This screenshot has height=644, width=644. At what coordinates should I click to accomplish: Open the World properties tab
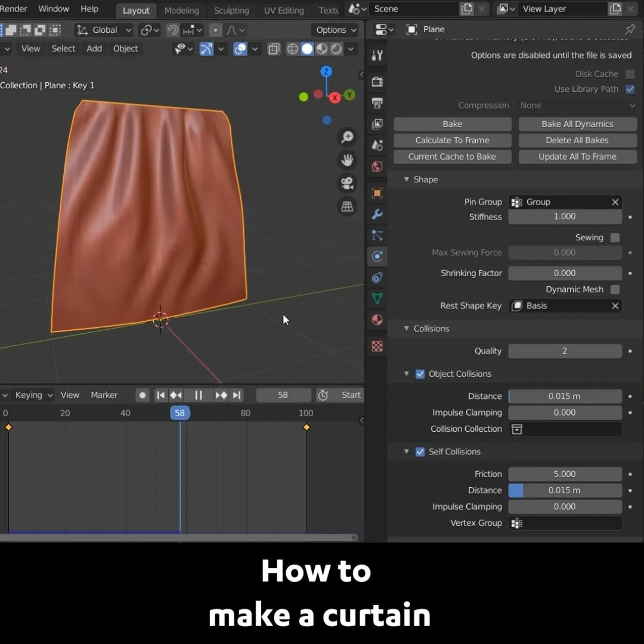pos(377,166)
